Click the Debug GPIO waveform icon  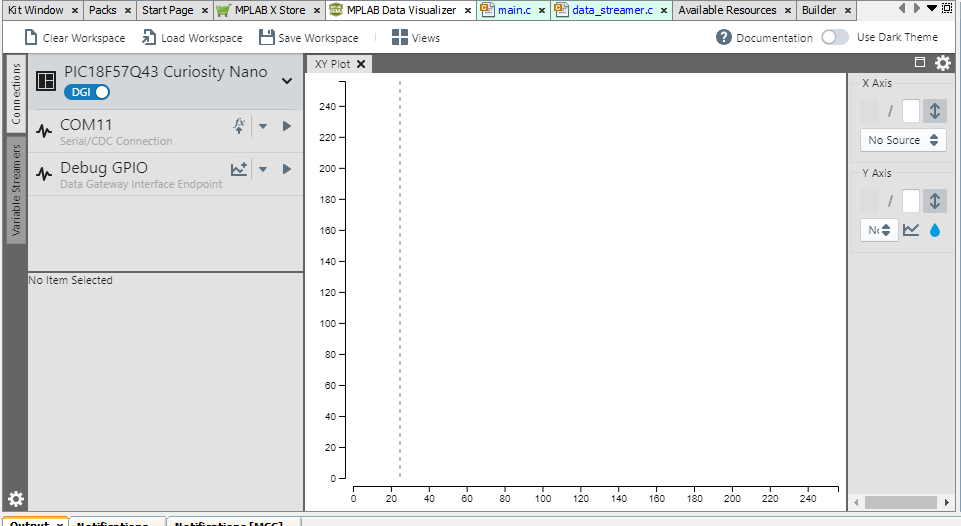(x=44, y=174)
